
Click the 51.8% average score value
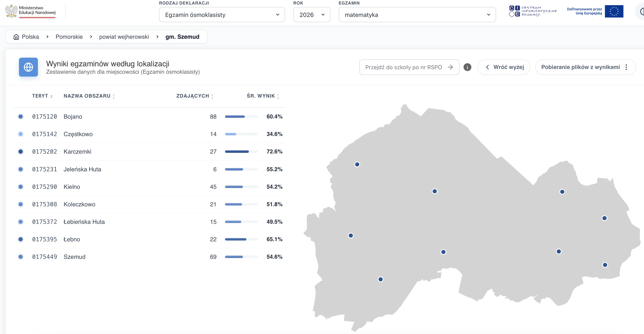click(x=274, y=204)
